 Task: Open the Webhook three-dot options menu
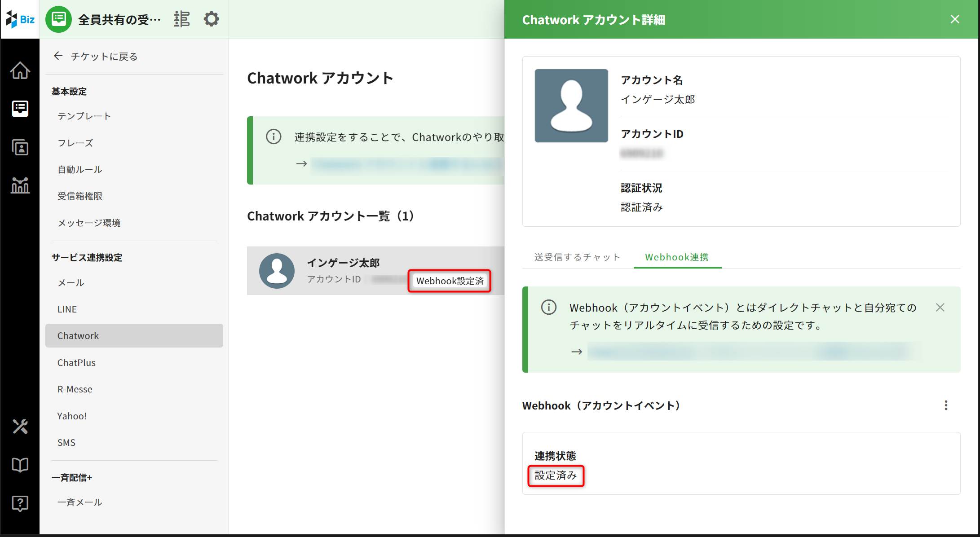coord(946,405)
